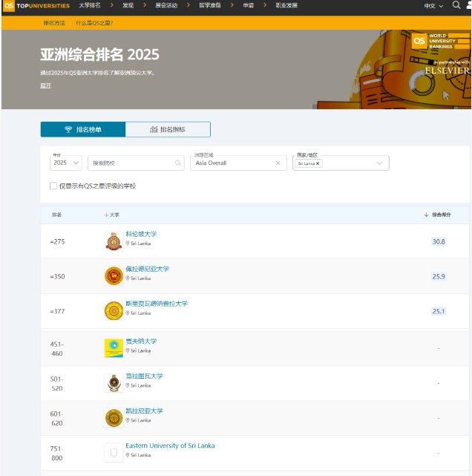Click the 30.8 overall score
Image resolution: width=472 pixels, height=476 pixels.
click(439, 241)
